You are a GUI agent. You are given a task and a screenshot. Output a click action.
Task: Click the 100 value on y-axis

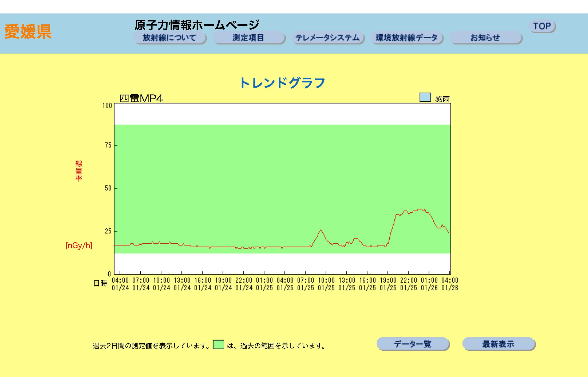click(x=107, y=106)
